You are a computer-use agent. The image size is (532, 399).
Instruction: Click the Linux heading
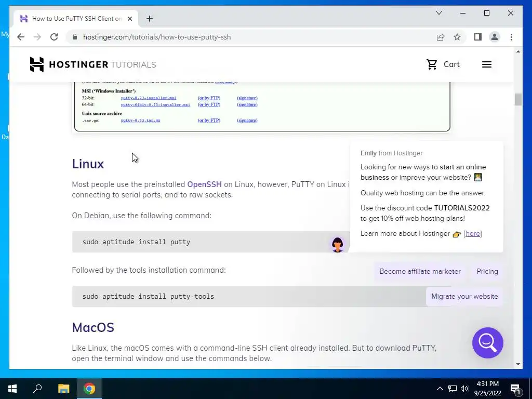pos(88,164)
